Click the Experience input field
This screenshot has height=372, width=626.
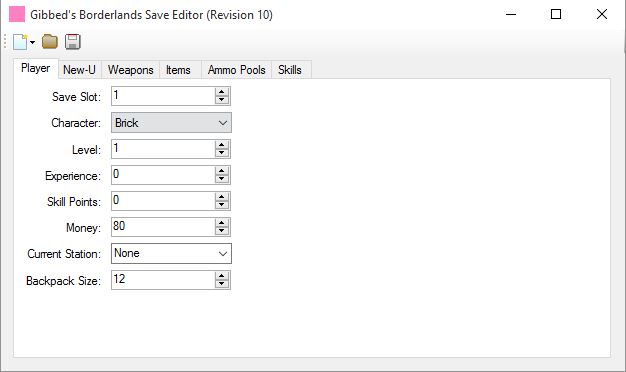163,175
